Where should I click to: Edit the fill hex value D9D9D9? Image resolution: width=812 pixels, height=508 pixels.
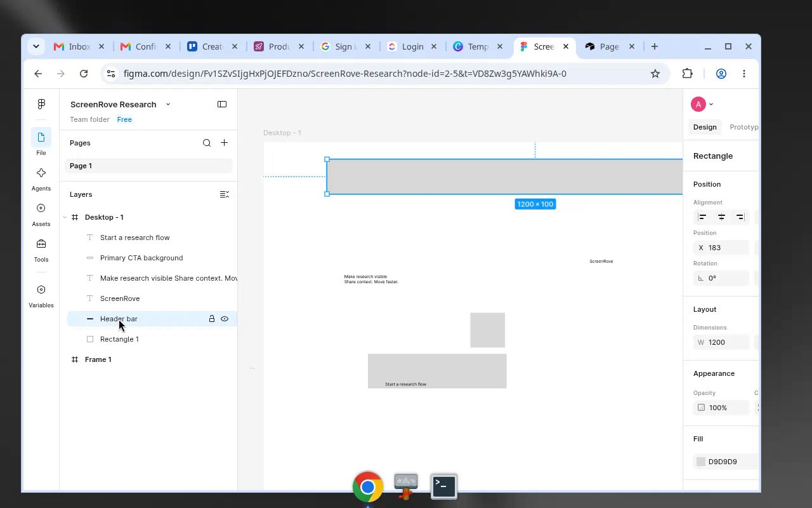click(x=723, y=462)
